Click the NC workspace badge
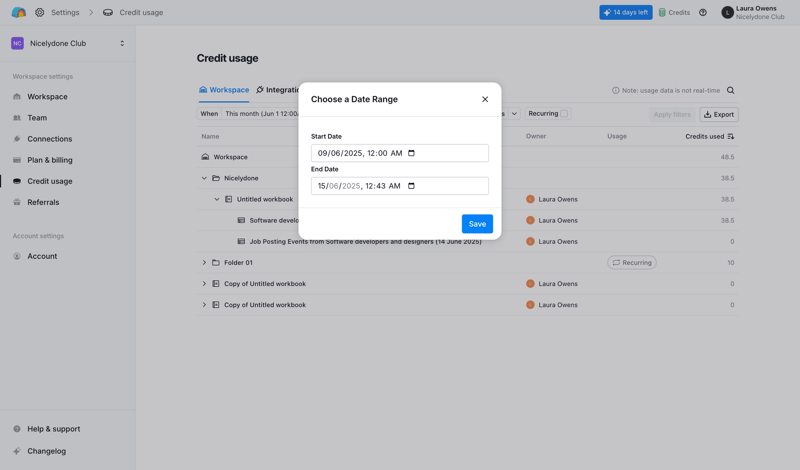 pyautogui.click(x=17, y=43)
